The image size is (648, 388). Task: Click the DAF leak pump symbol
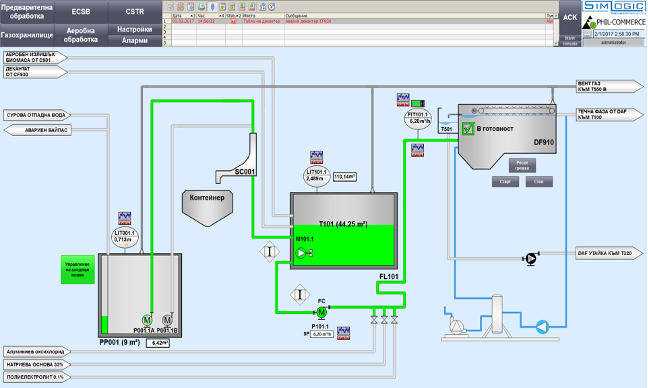[531, 259]
